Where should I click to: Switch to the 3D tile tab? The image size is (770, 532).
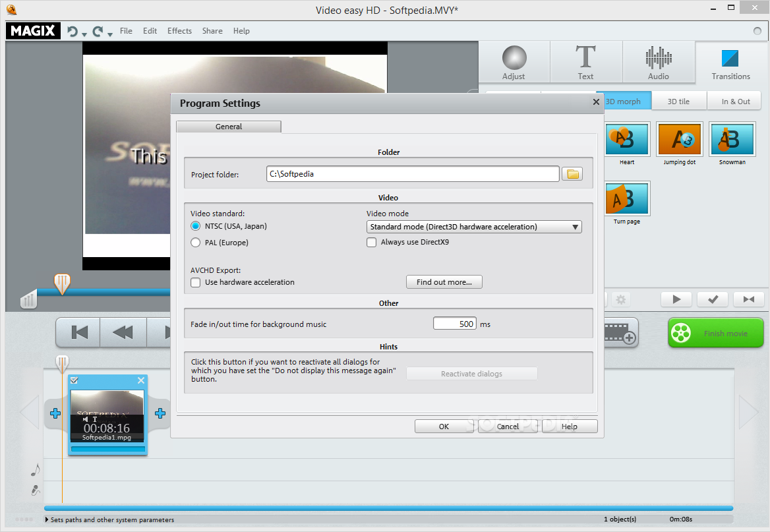[x=678, y=102]
